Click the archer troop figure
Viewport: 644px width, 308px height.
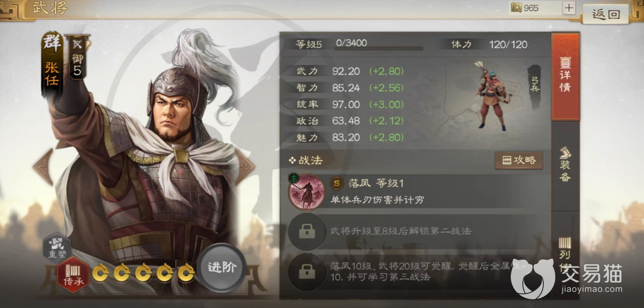coord(492,95)
